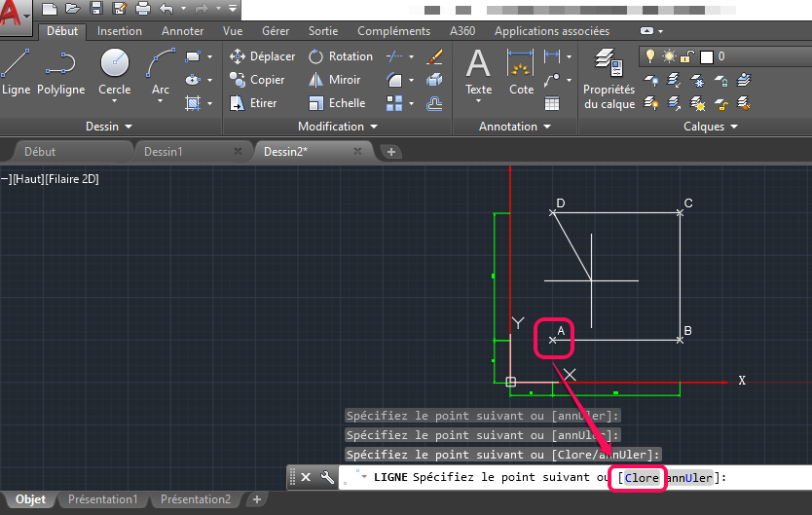Viewport: 812px width, 515px height.
Task: Click the Ajuster (trim) tool icon
Action: tap(394, 56)
